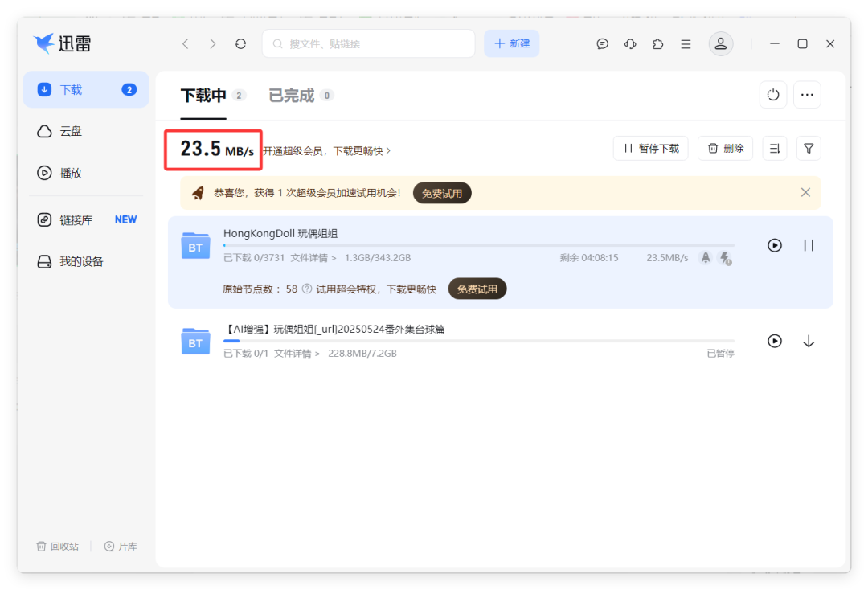Click 免费试用 in the yellow banner
Image resolution: width=868 pixels, height=590 pixels.
pos(442,193)
